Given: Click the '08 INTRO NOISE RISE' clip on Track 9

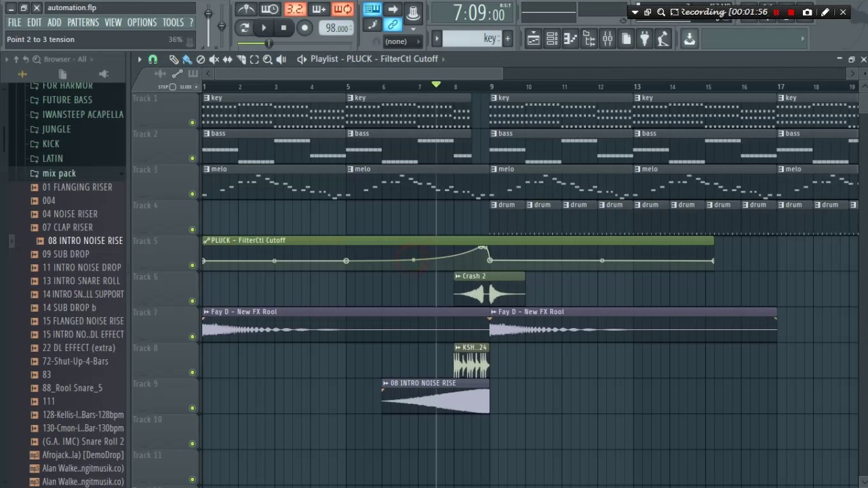Looking at the screenshot, I should [435, 396].
